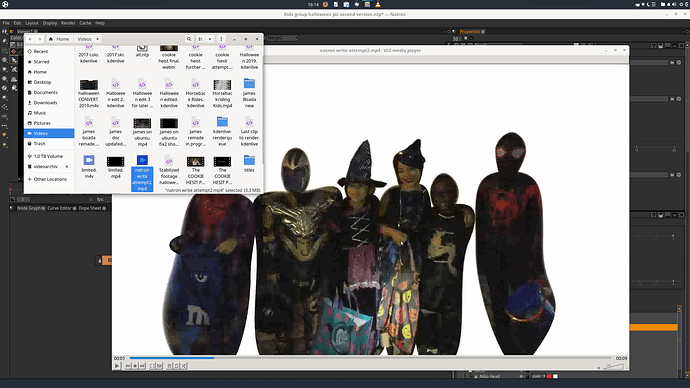Image resolution: width=690 pixels, height=388 pixels.
Task: Open the Merge2 dropdown in Natron viewer
Action: tap(282, 38)
